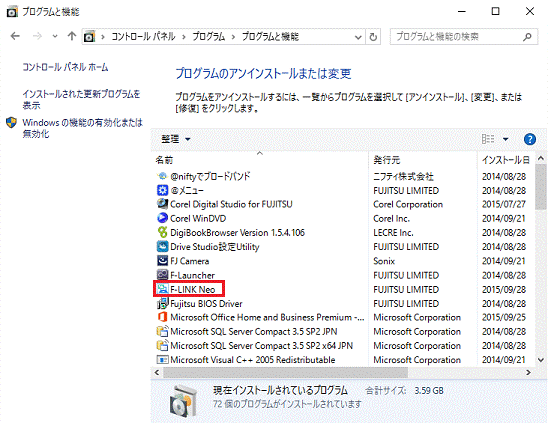Expand chevron before コントロール パネル

(103, 37)
